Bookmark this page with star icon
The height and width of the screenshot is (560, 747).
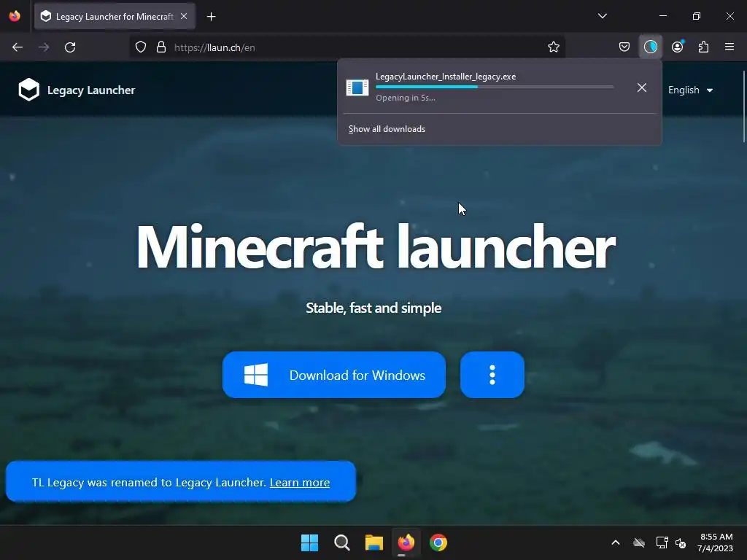(x=553, y=47)
